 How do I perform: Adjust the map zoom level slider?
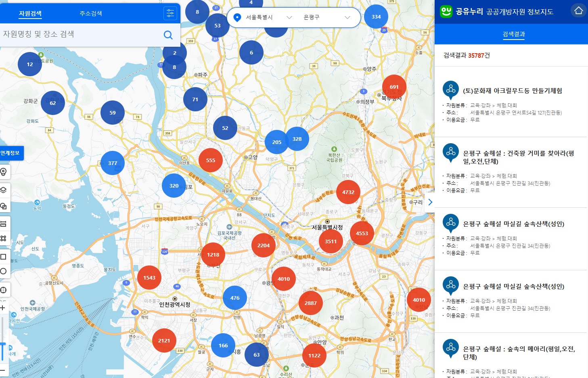pos(2,344)
